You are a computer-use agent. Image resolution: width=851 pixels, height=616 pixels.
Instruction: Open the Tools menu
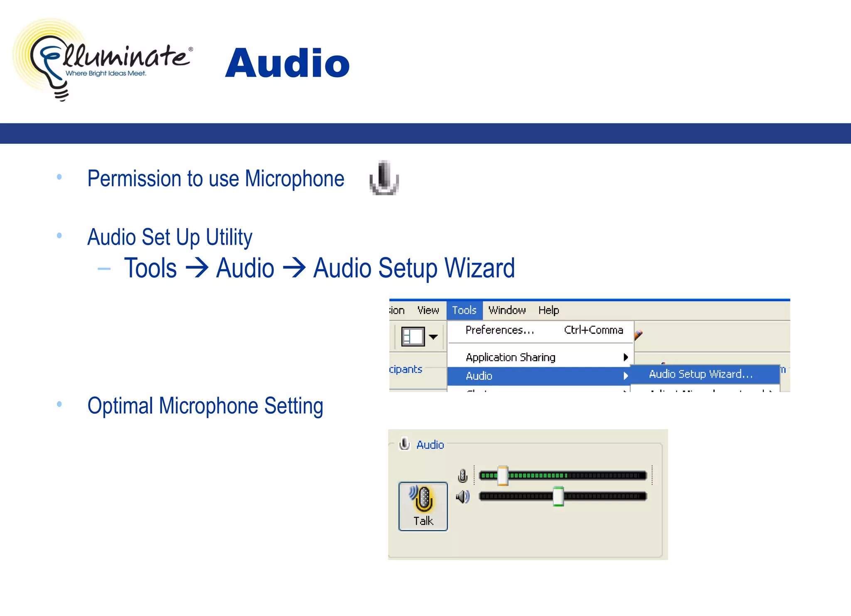click(464, 310)
